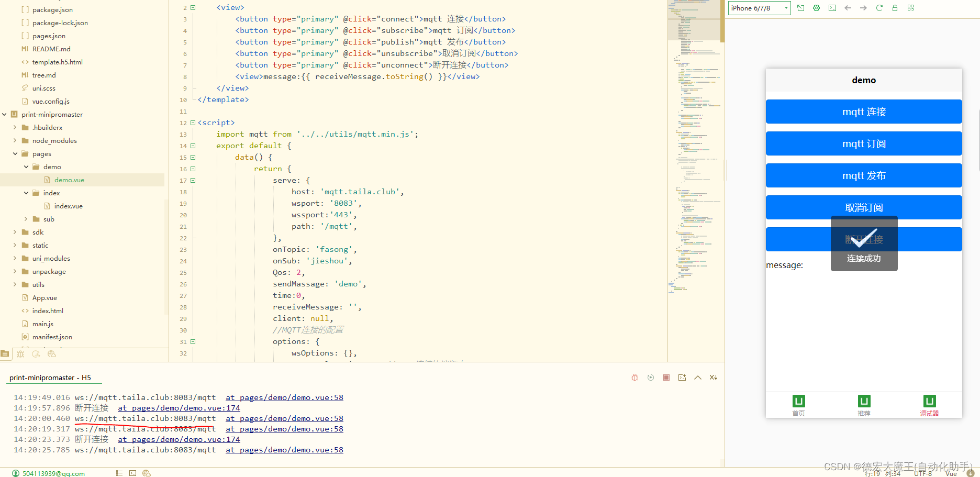Open index.vue in the file tree
This screenshot has width=980, height=477.
(68, 206)
